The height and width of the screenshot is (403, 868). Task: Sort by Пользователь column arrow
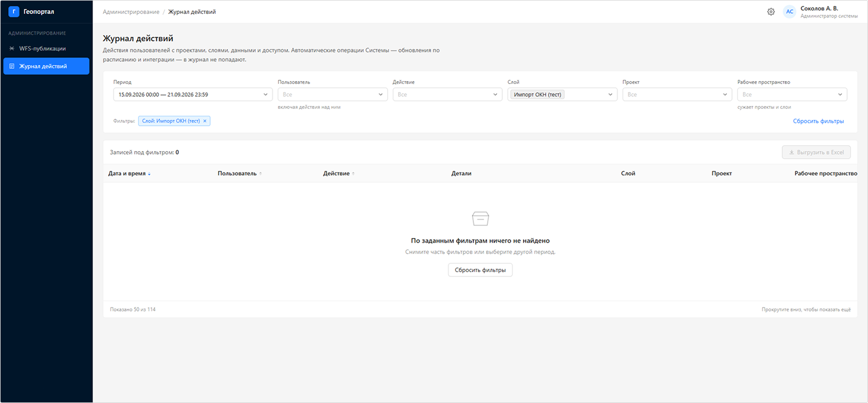(260, 174)
